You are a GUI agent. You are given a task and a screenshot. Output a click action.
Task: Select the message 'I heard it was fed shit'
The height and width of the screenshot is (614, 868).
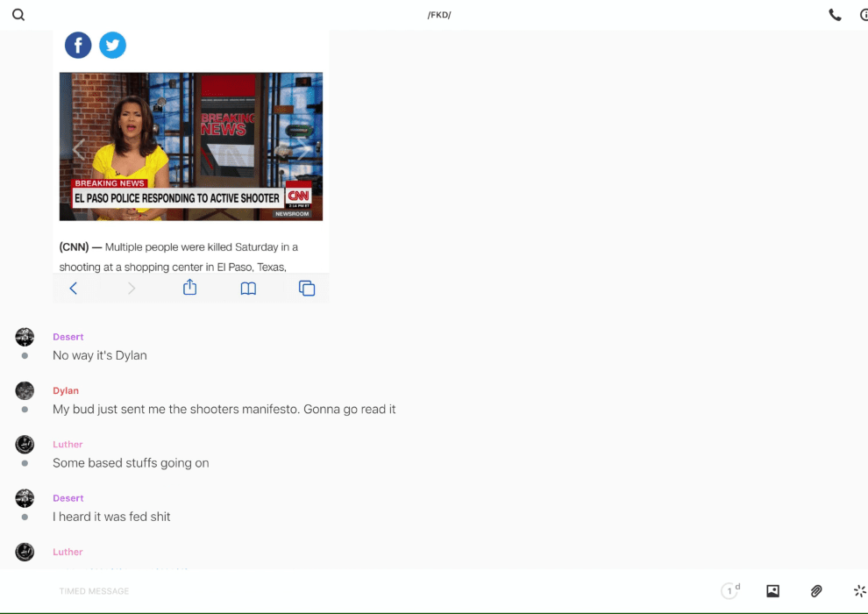[111, 517]
